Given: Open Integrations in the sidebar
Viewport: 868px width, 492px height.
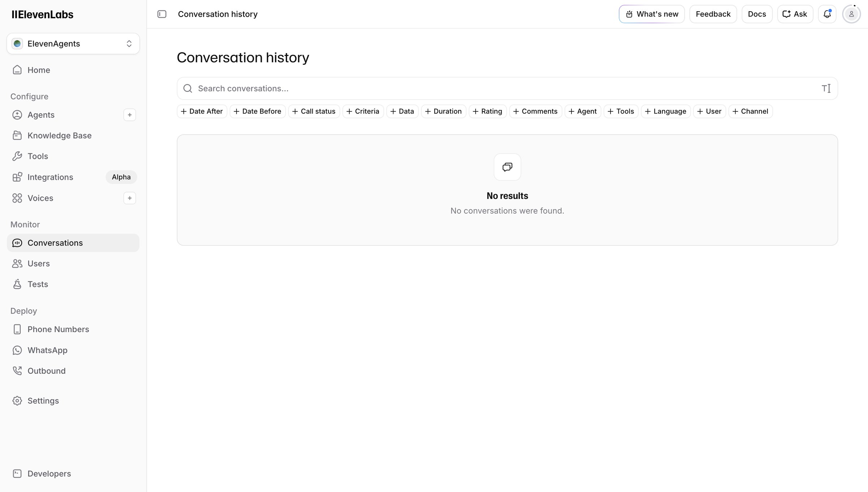Looking at the screenshot, I should [73, 177].
